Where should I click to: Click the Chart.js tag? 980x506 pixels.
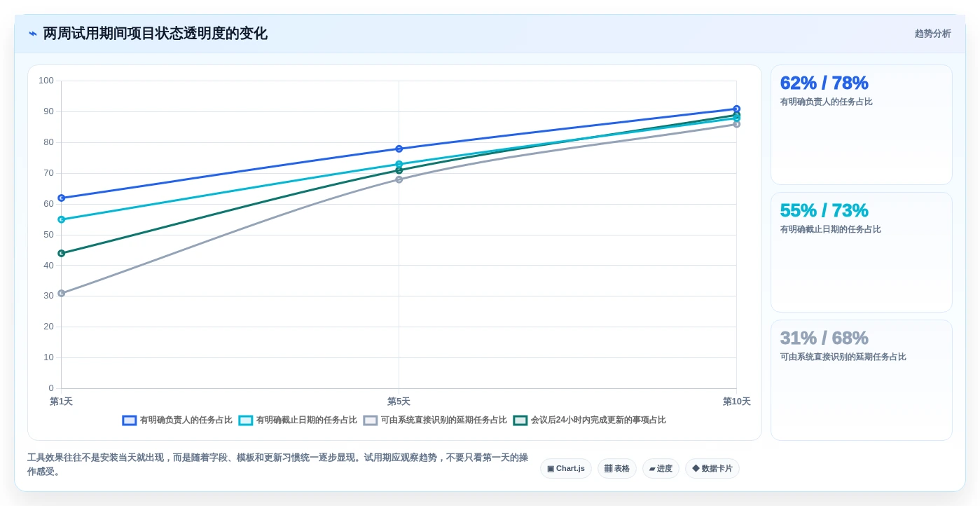566,469
